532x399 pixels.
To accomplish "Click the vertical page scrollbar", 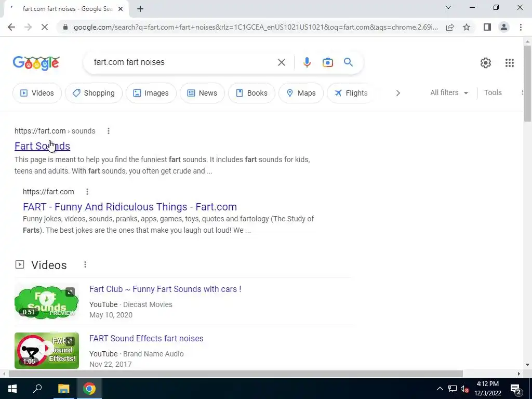I will (x=527, y=83).
